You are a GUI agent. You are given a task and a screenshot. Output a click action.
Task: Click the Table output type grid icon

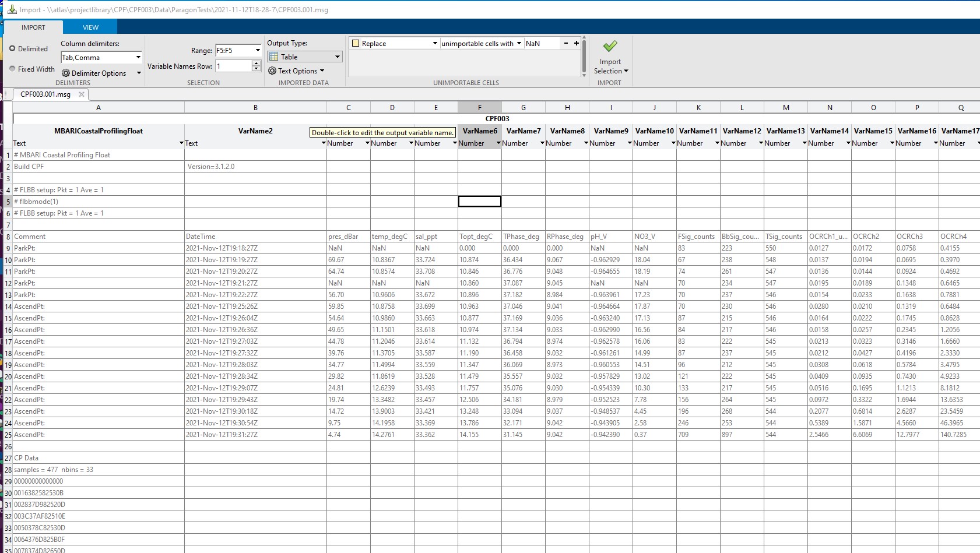pyautogui.click(x=273, y=57)
